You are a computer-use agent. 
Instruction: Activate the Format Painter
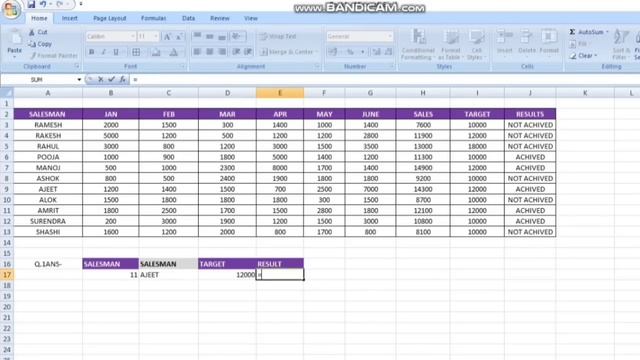coord(53,55)
